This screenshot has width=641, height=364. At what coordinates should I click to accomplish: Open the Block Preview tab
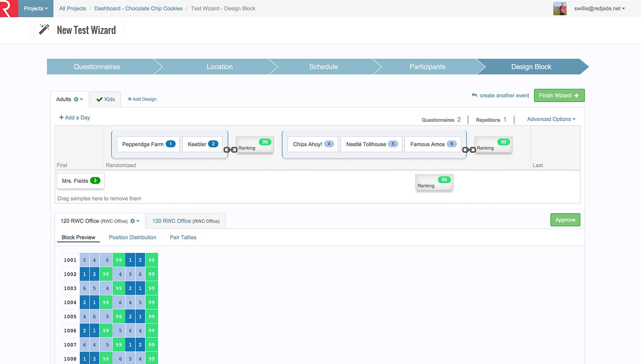click(x=78, y=237)
